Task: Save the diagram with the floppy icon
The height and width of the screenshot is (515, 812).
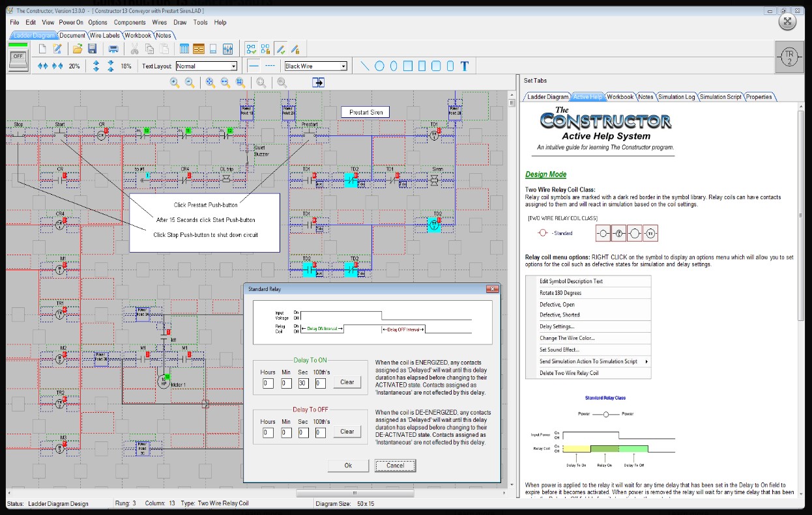Action: coord(92,49)
